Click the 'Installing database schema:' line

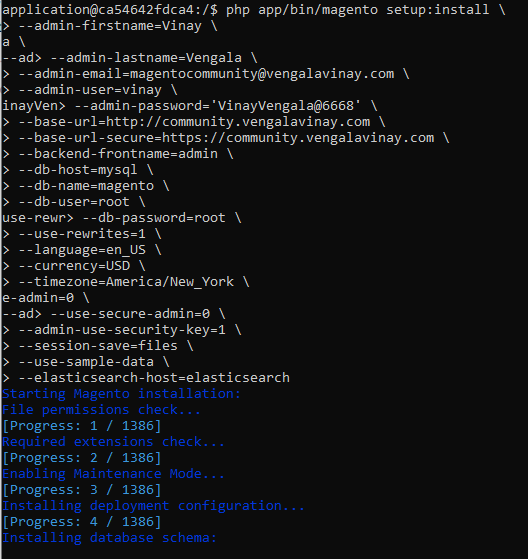coord(109,538)
